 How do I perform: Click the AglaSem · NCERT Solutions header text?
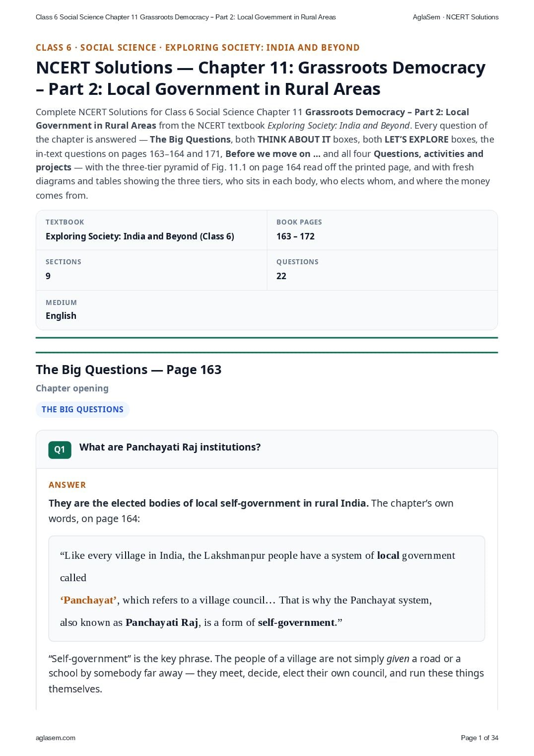click(x=456, y=17)
